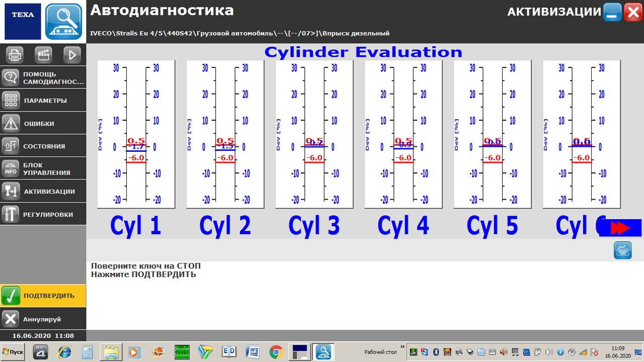Open ПОМОЩЬ САМОДИАГНОСТИКИ from the sidebar
644x362 pixels.
(43, 77)
